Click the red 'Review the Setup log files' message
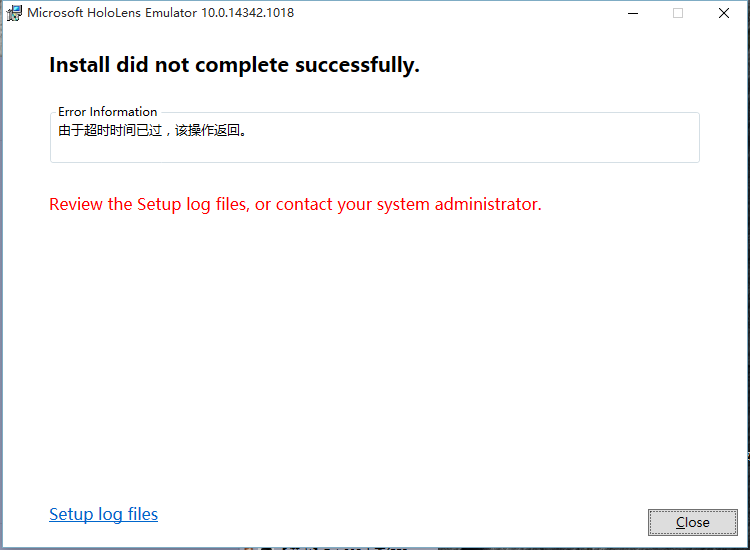This screenshot has height=550, width=750. (295, 204)
